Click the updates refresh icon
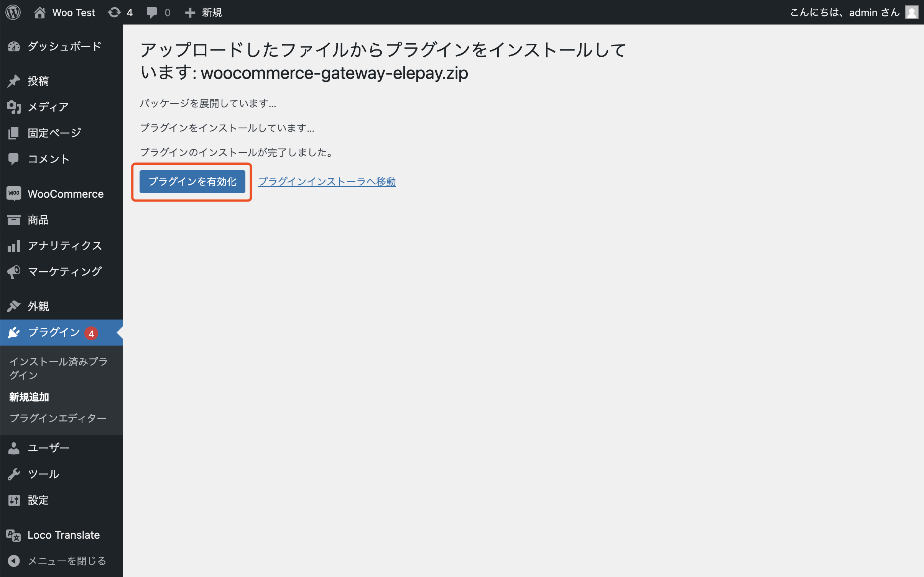924x577 pixels. (114, 12)
